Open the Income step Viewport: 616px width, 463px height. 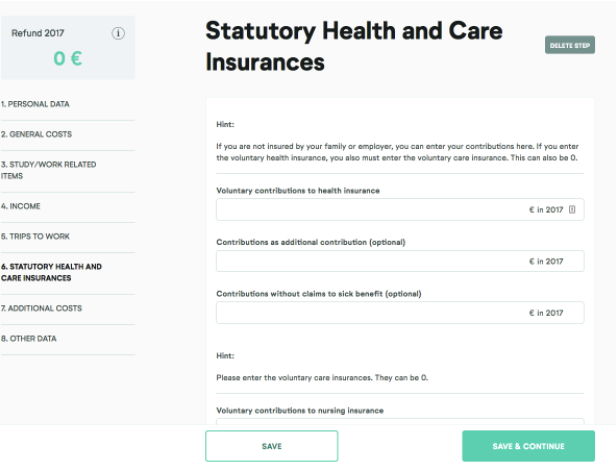point(20,206)
